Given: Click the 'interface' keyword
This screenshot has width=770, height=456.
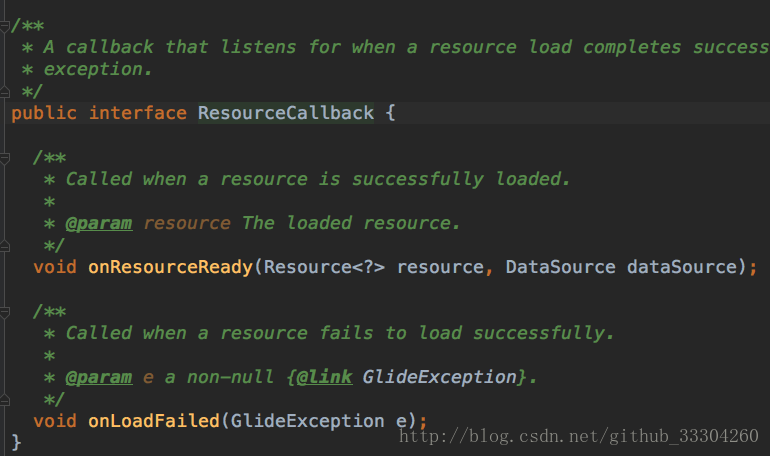Looking at the screenshot, I should click(138, 113).
